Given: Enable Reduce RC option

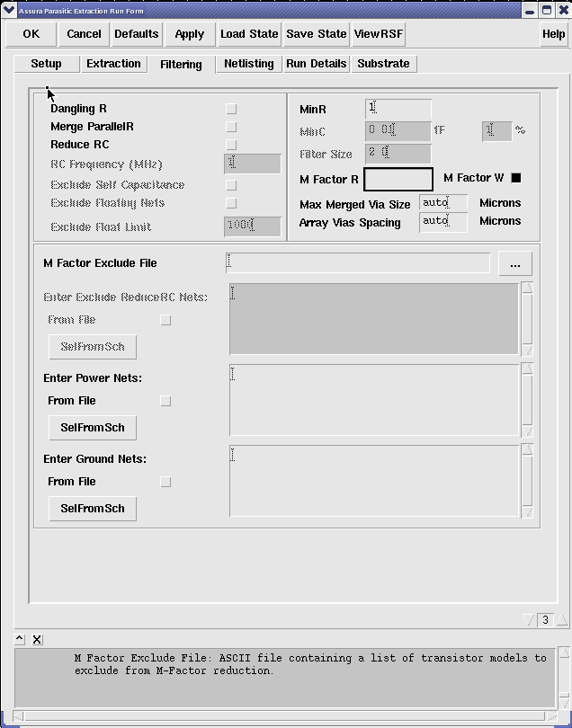Looking at the screenshot, I should coord(231,145).
